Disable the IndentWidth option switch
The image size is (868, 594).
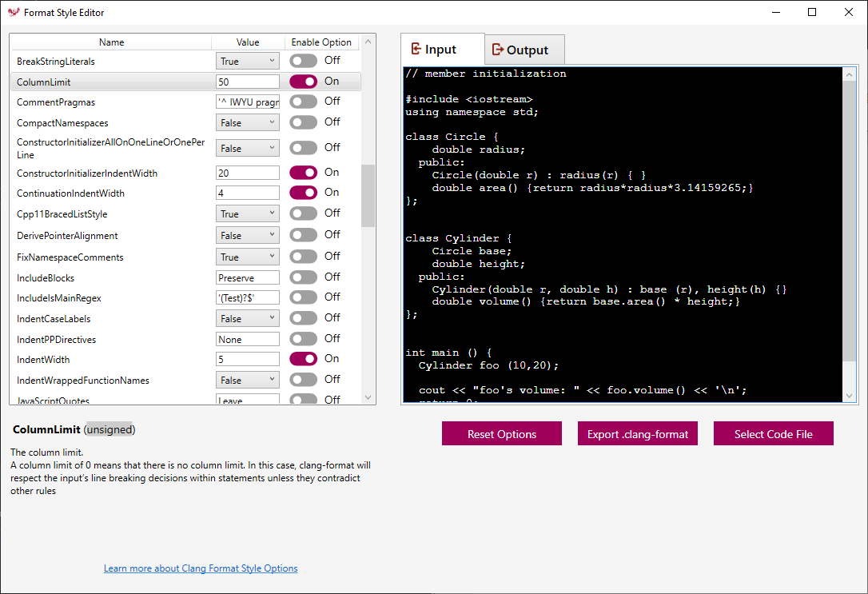tap(304, 359)
